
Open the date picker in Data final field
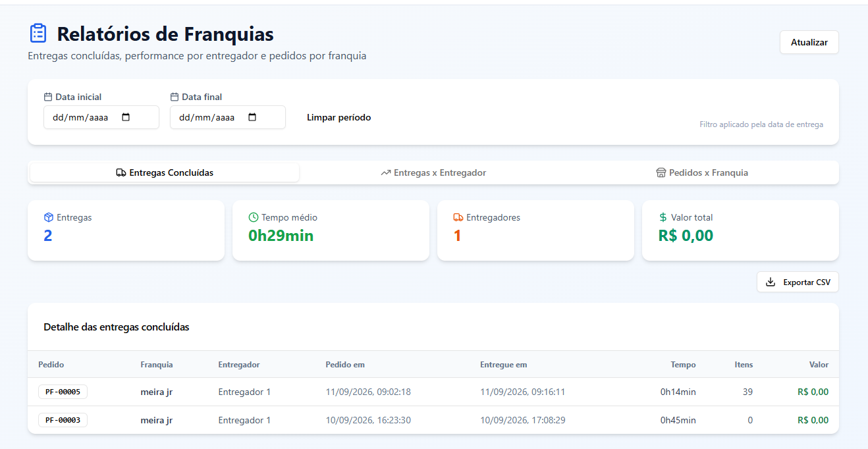point(252,118)
